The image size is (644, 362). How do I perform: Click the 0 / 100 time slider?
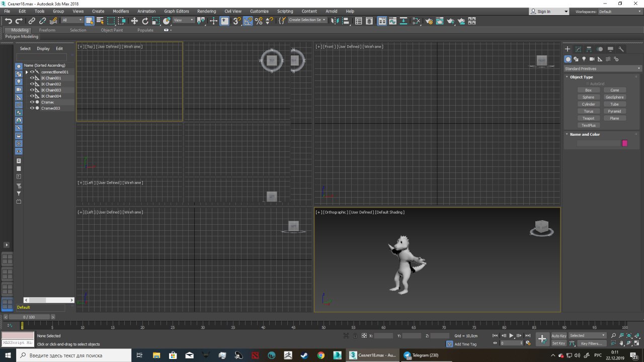pos(29,317)
